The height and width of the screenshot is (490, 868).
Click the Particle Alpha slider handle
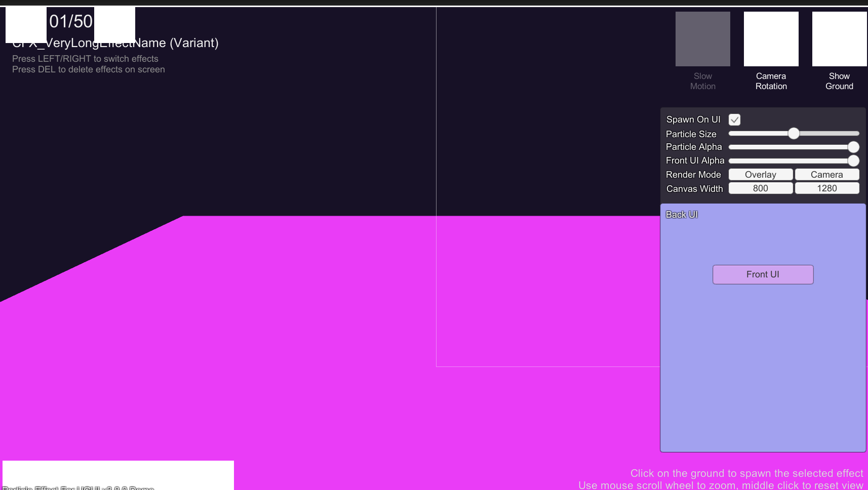854,147
